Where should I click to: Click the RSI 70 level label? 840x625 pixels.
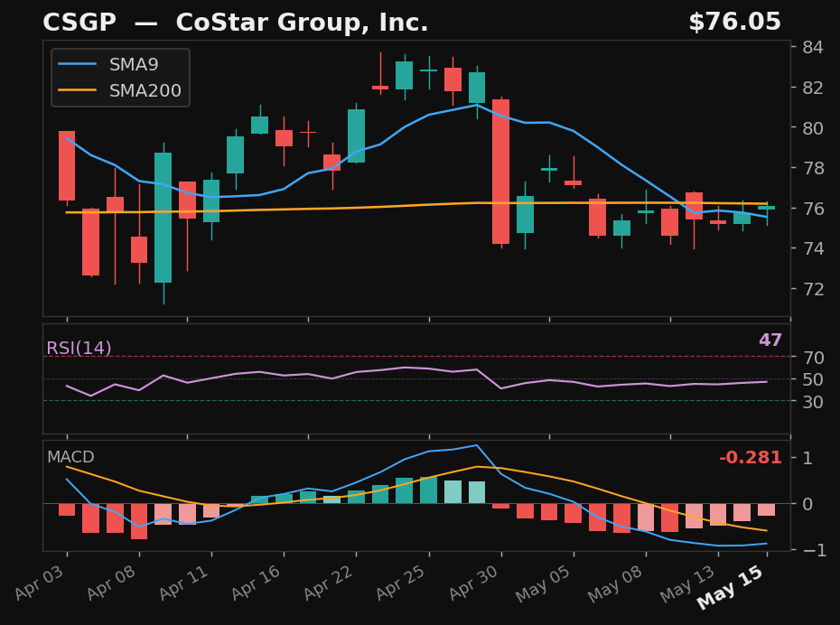pos(813,358)
